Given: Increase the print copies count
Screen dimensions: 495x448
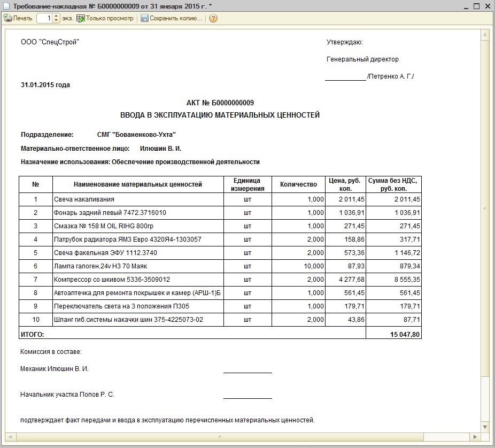Looking at the screenshot, I should point(57,16).
